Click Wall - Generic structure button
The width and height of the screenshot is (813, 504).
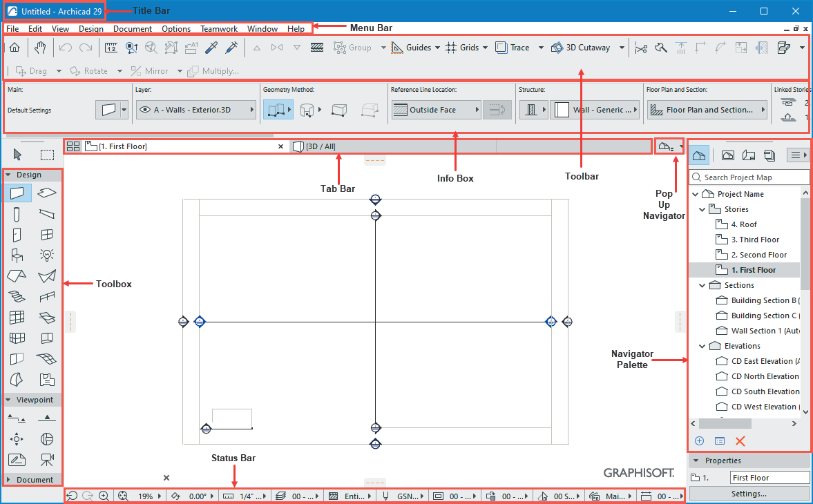point(595,110)
